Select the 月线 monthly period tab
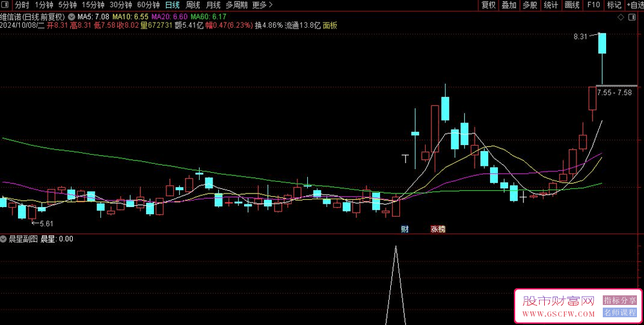This screenshot has height=325, width=644. (x=213, y=5)
